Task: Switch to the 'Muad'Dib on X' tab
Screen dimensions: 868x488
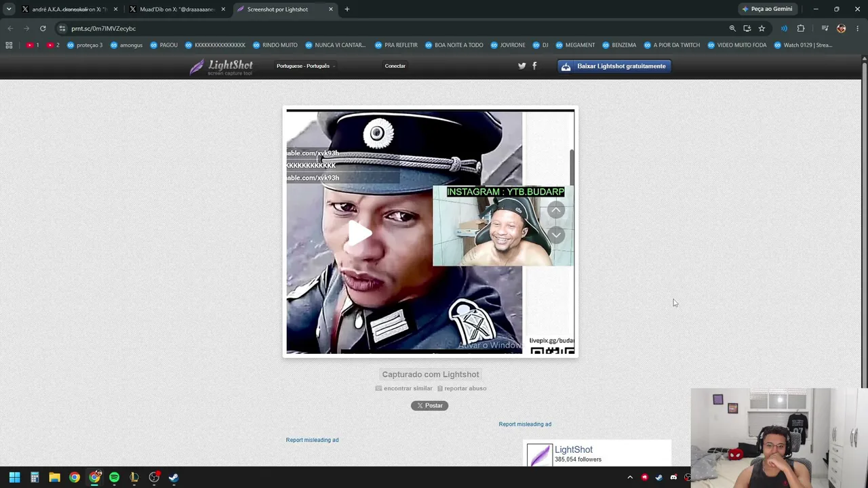Action: (178, 9)
